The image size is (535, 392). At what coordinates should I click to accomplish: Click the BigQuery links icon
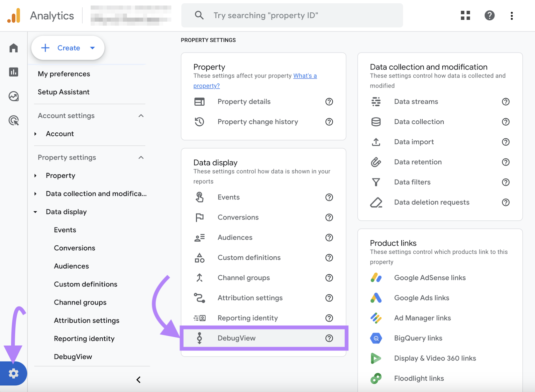point(376,338)
